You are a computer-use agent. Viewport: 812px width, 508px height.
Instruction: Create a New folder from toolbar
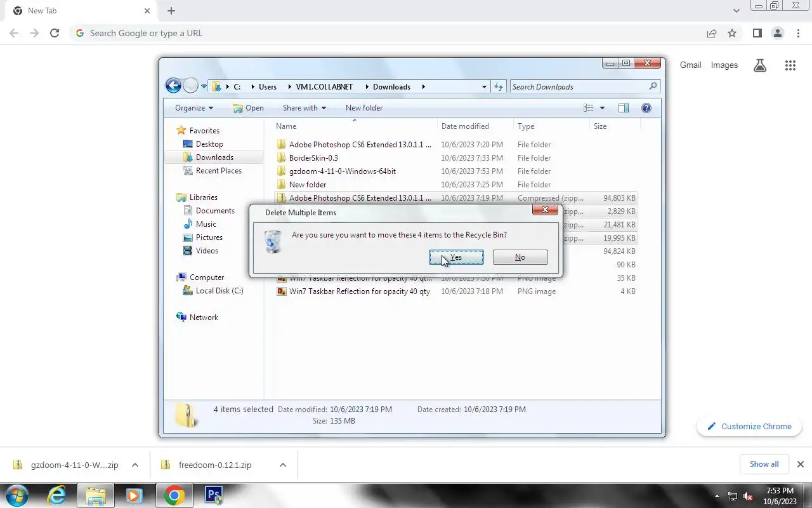[364, 108]
